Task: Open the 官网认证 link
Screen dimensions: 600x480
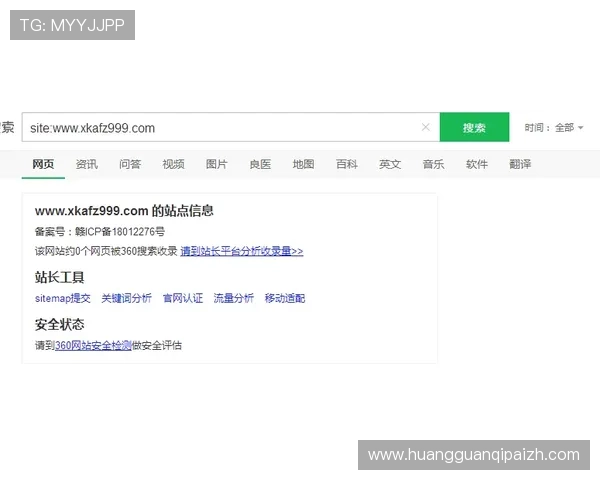Action: point(183,298)
